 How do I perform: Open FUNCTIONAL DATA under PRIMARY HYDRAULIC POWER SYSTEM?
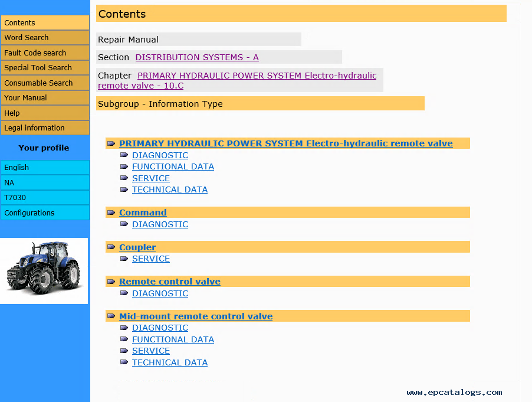point(173,166)
